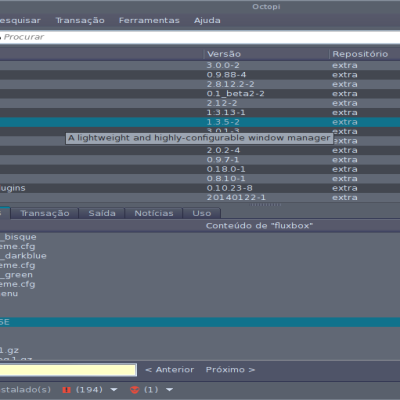
Task: Switch to the Notícias tab
Action: click(154, 213)
